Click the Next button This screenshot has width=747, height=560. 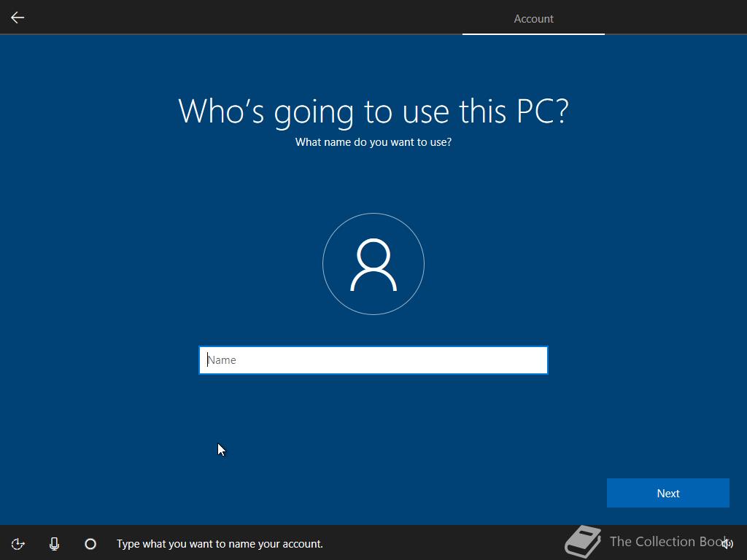tap(668, 494)
